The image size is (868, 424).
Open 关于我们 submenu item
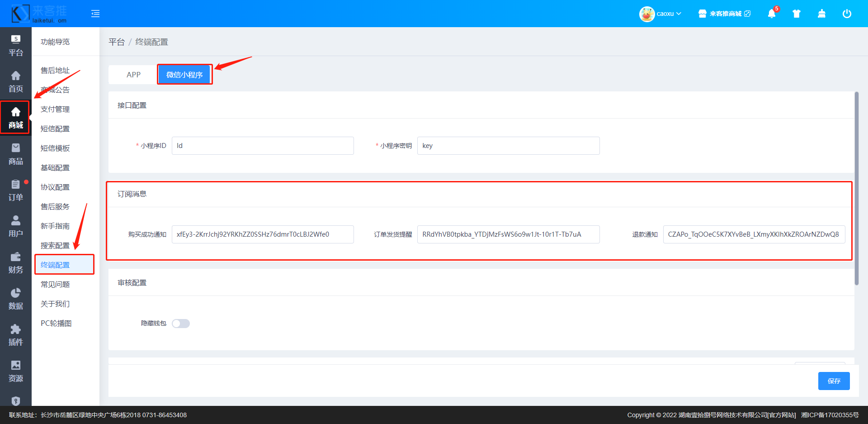point(55,304)
